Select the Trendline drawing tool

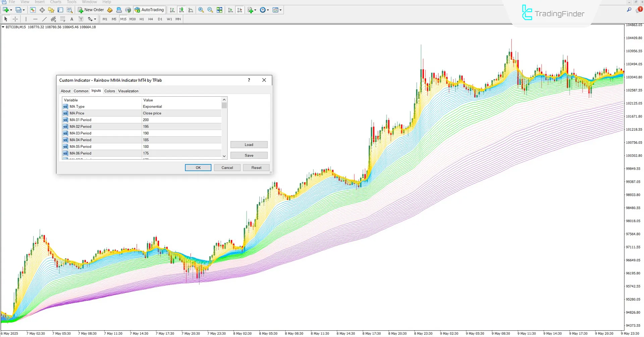(44, 19)
